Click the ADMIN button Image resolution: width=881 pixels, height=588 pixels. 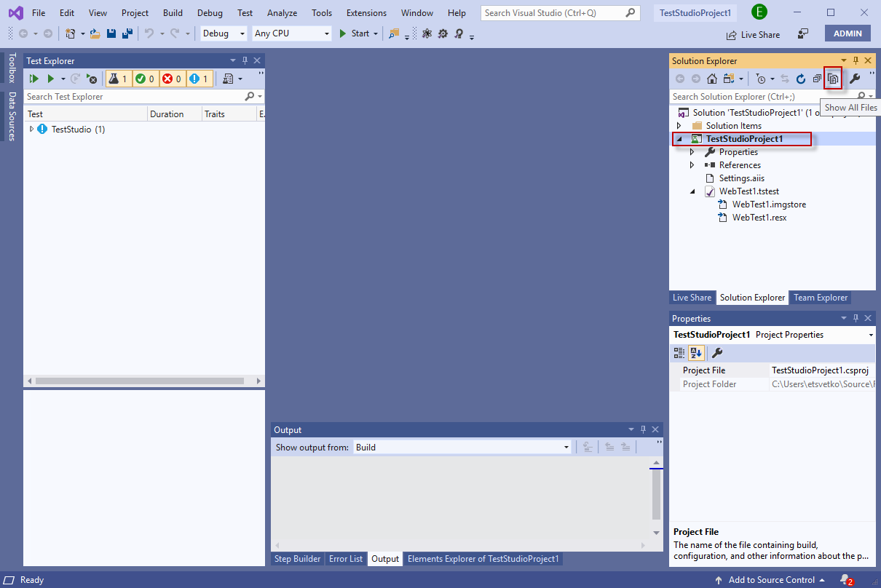point(848,33)
